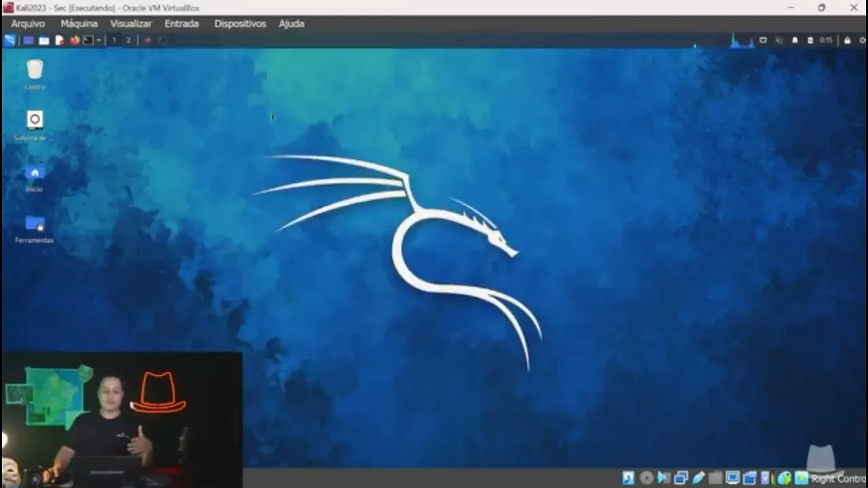Click the optical disc status icon

click(x=646, y=478)
